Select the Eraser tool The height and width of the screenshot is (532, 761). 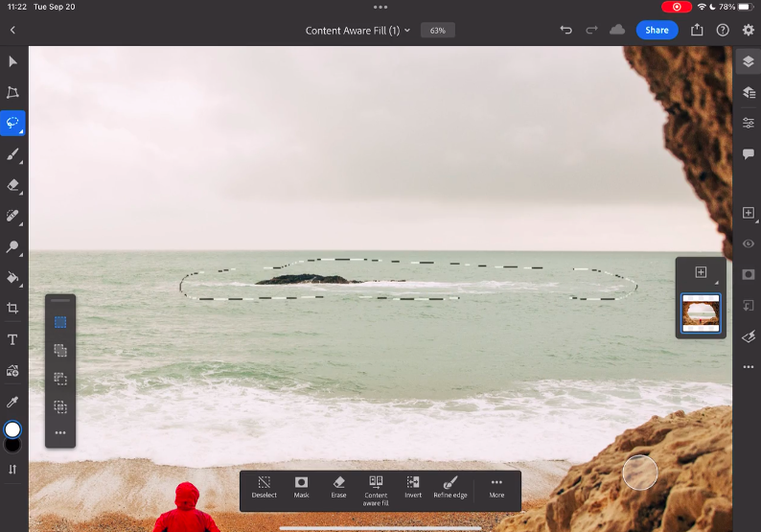tap(13, 185)
